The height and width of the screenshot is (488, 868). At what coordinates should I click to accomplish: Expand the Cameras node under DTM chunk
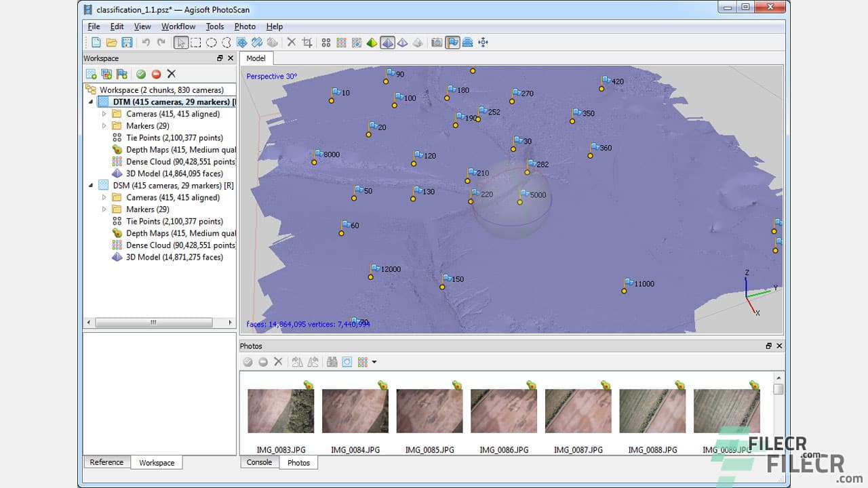click(x=105, y=113)
